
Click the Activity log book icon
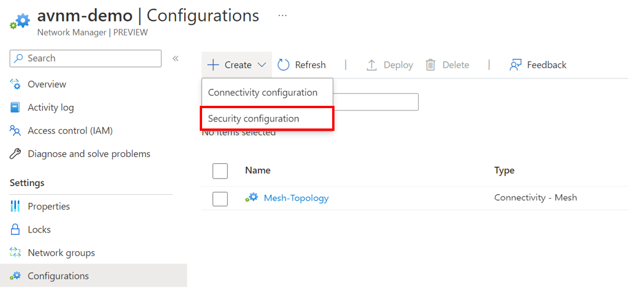(15, 108)
